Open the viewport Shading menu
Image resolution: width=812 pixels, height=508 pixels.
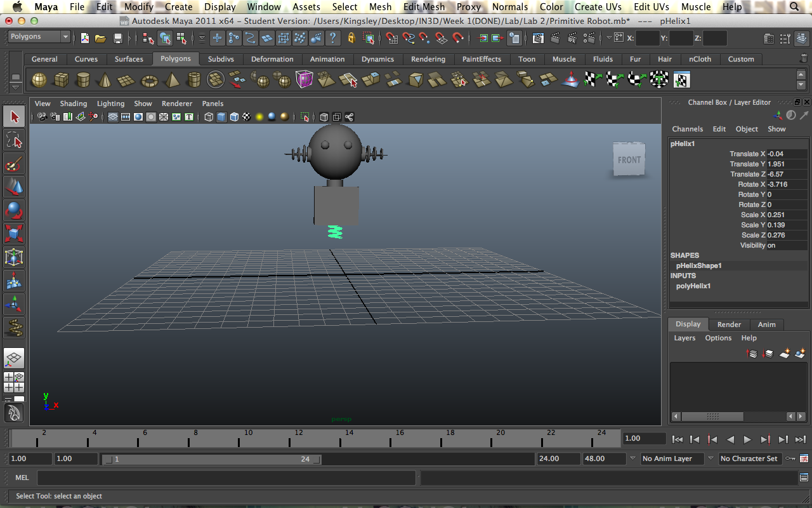pos(74,104)
